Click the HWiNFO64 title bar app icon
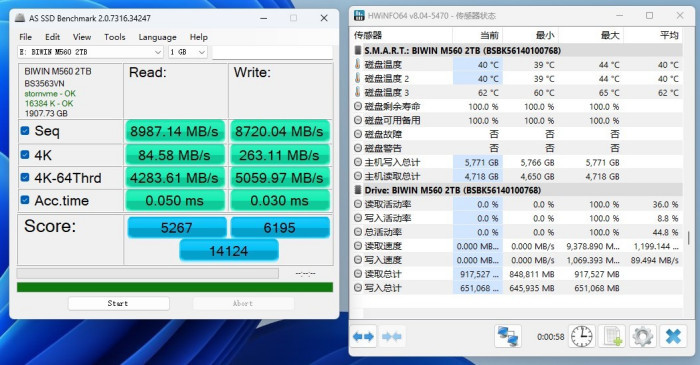 (359, 15)
